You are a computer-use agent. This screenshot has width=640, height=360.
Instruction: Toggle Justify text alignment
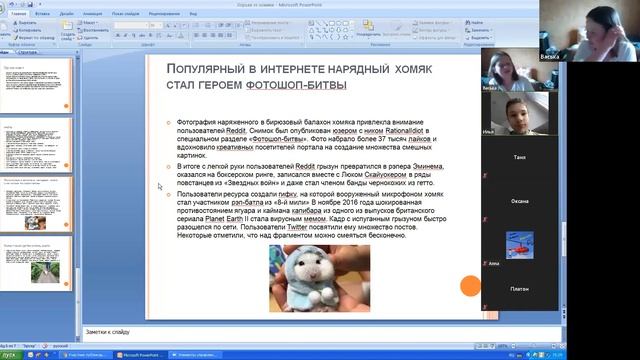coord(221,36)
